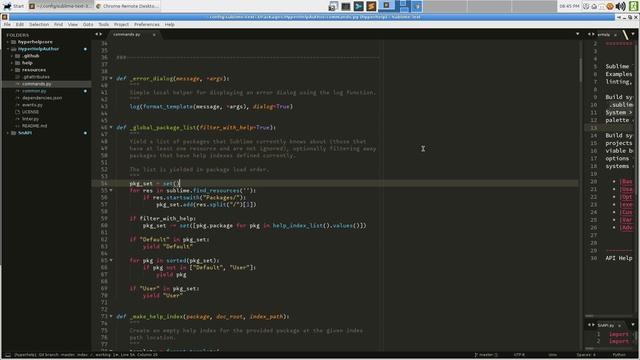Open the Find menu
This screenshot has width=640, height=360.
[58, 24]
